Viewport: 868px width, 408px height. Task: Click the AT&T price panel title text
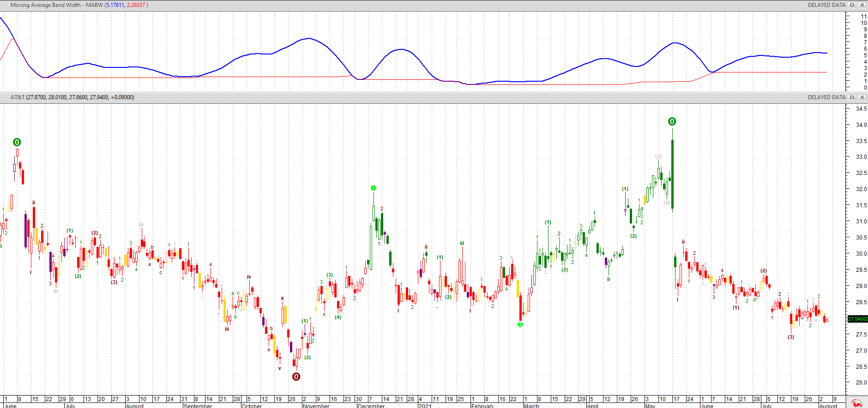(x=72, y=97)
